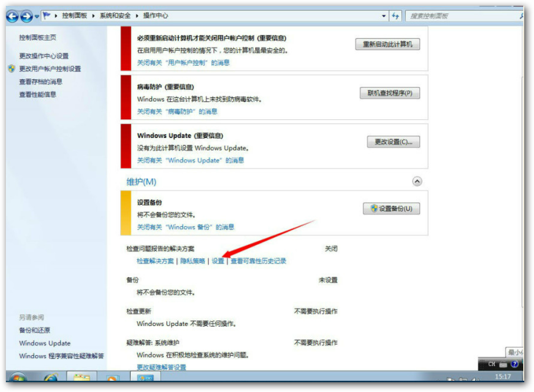Viewport: 534px width, 392px height.
Task: Click the language bar keyboard icon
Action: click(503, 365)
